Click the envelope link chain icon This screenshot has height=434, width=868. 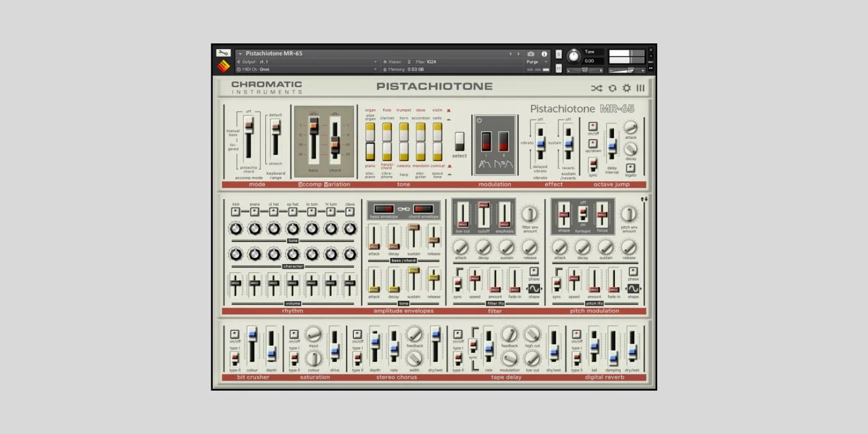coord(404,209)
